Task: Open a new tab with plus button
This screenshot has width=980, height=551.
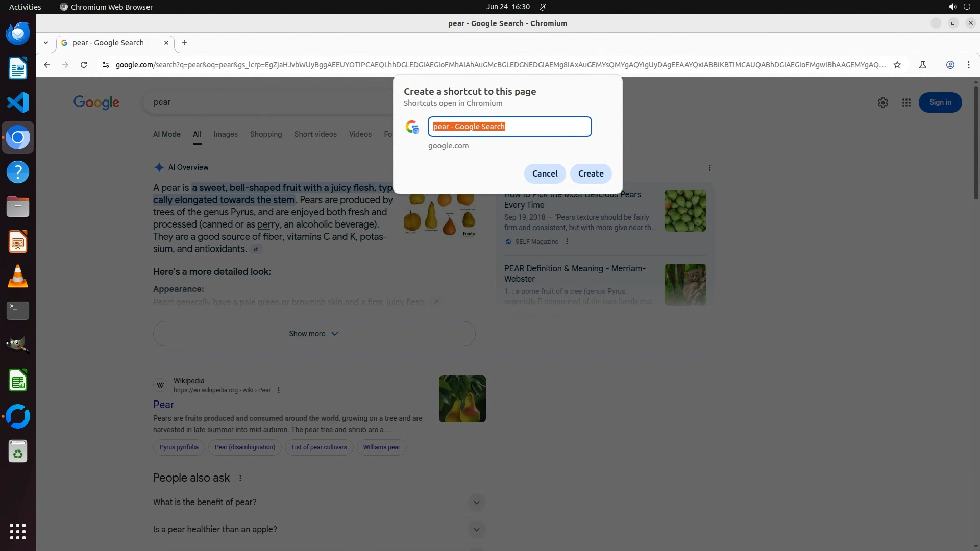Action: [185, 43]
